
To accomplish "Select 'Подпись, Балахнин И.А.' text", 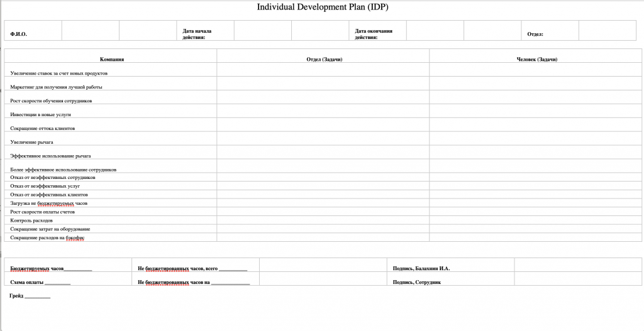I will click(x=421, y=269).
